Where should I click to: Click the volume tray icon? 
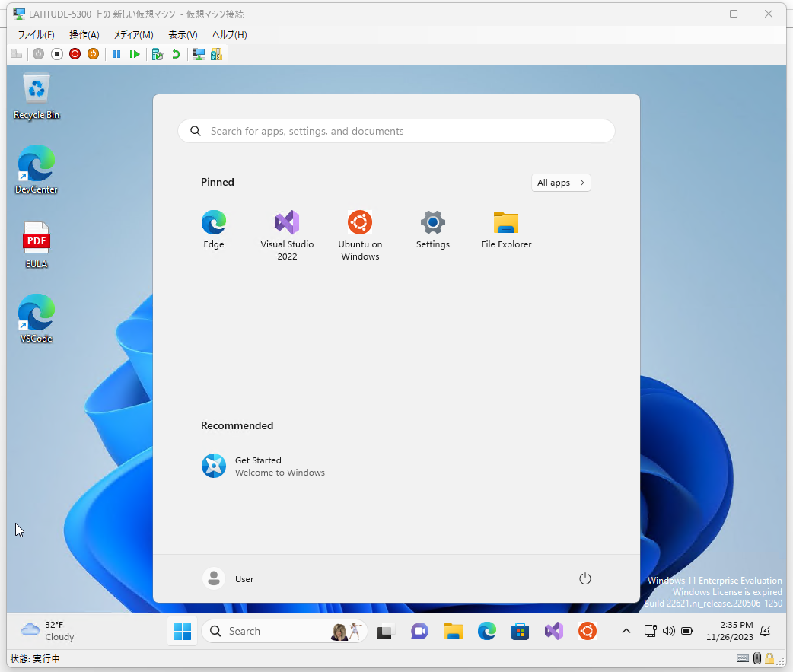pyautogui.click(x=669, y=631)
